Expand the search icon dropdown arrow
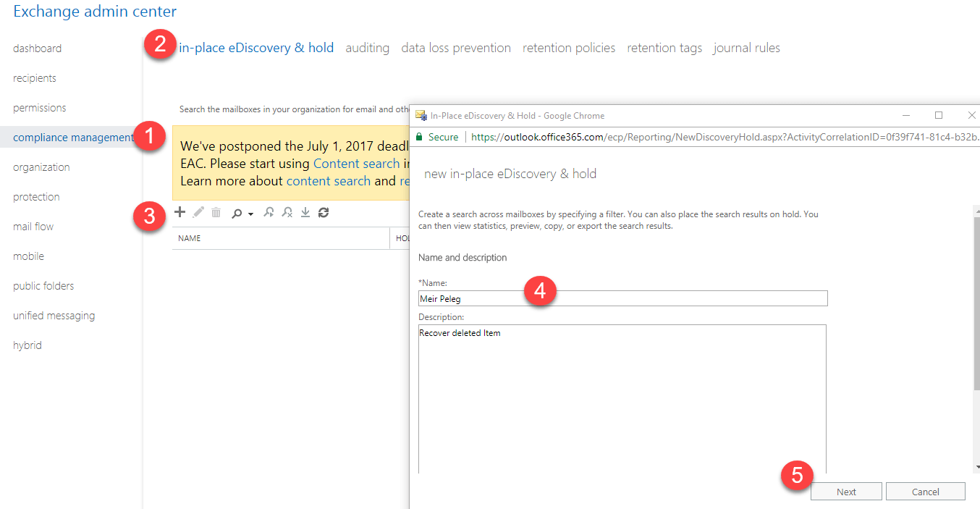980x509 pixels. tap(250, 214)
